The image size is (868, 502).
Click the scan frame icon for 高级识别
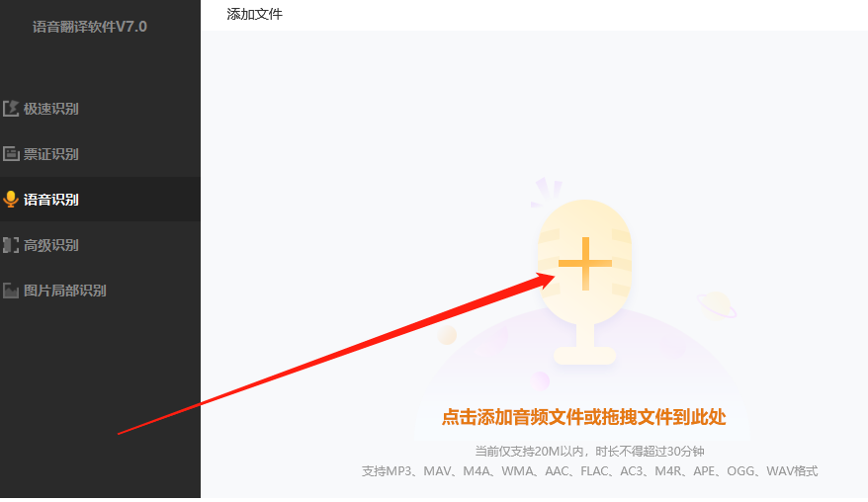pyautogui.click(x=11, y=245)
